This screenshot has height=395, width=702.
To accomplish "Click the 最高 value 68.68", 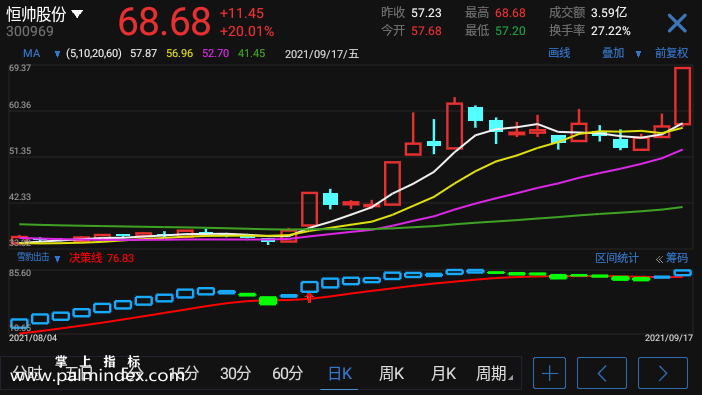I will click(510, 13).
